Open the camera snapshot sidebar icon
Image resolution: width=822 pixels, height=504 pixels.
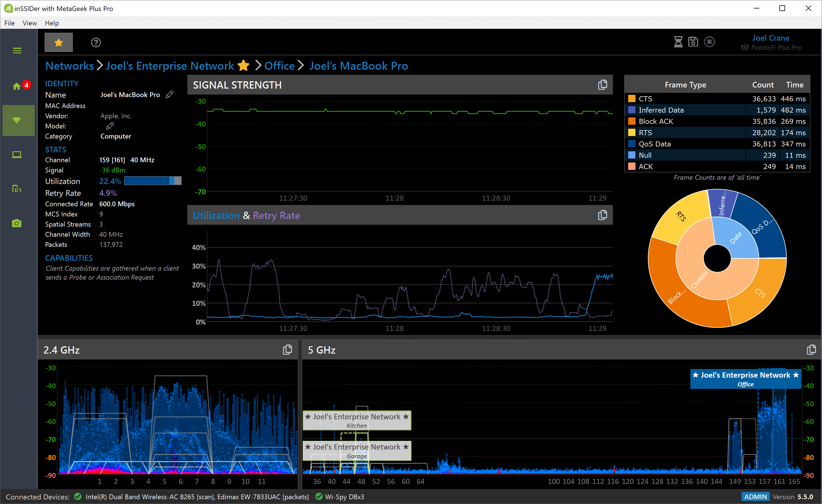point(17,223)
